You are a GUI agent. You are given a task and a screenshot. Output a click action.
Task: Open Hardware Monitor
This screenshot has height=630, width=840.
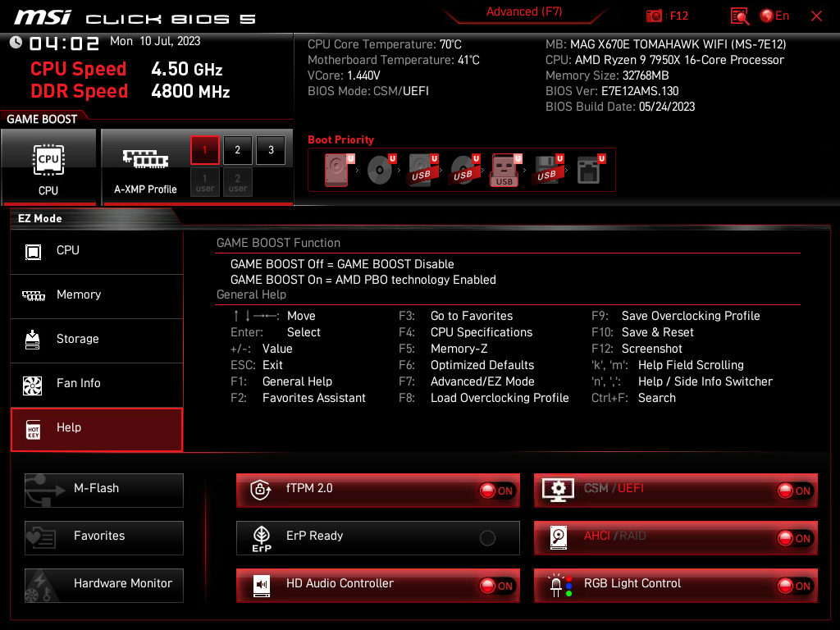point(104,584)
